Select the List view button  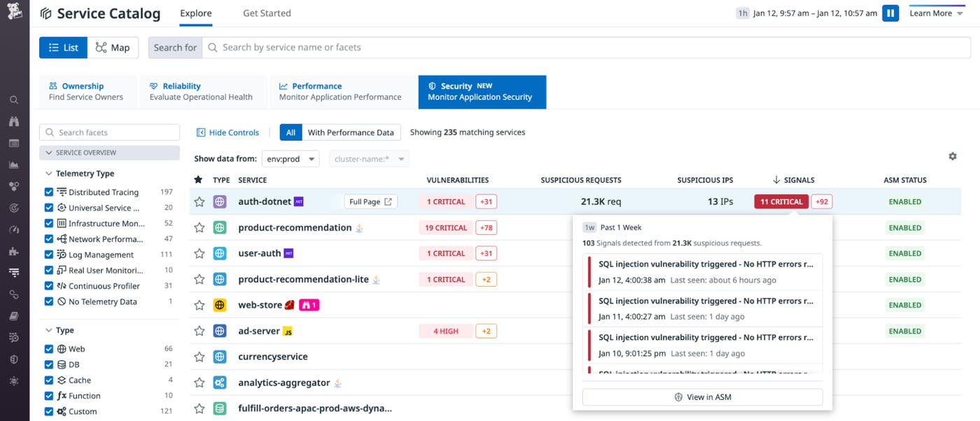[63, 48]
